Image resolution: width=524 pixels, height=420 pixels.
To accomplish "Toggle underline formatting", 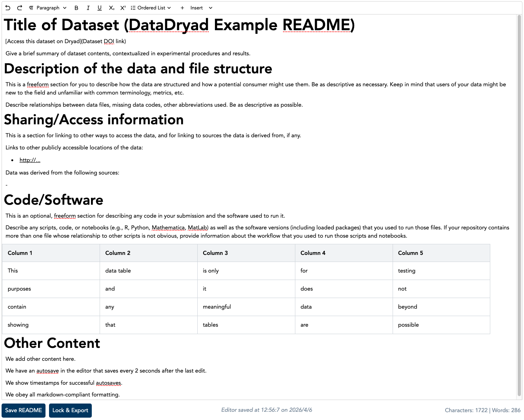I will (100, 8).
